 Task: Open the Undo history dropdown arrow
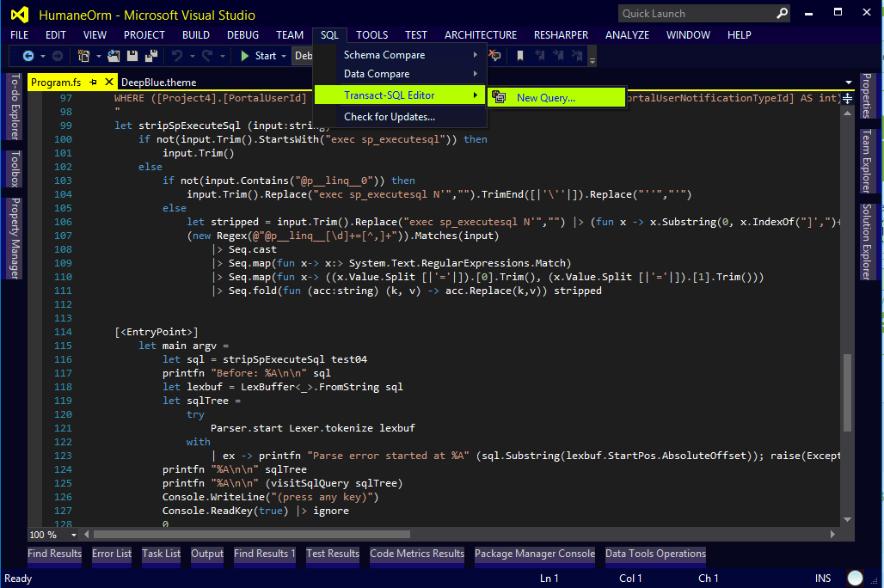[x=193, y=57]
